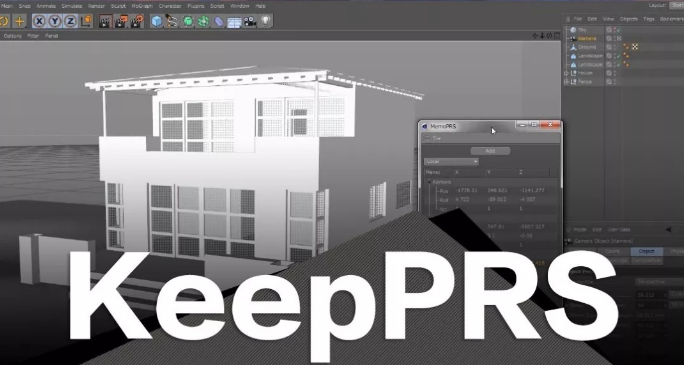This screenshot has width=684, height=365.
Task: Open the purple deformer icon
Action: tap(219, 21)
